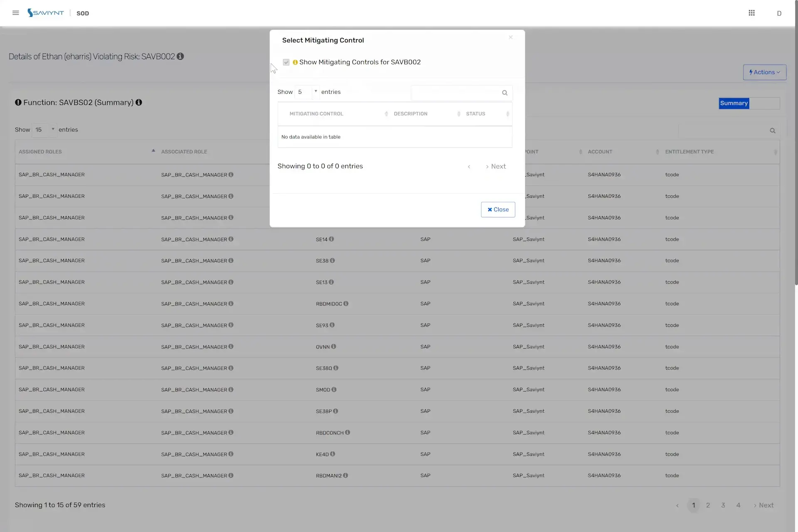Screen dimensions: 798x532
Task: Click the SOD module label
Action: pyautogui.click(x=83, y=13)
